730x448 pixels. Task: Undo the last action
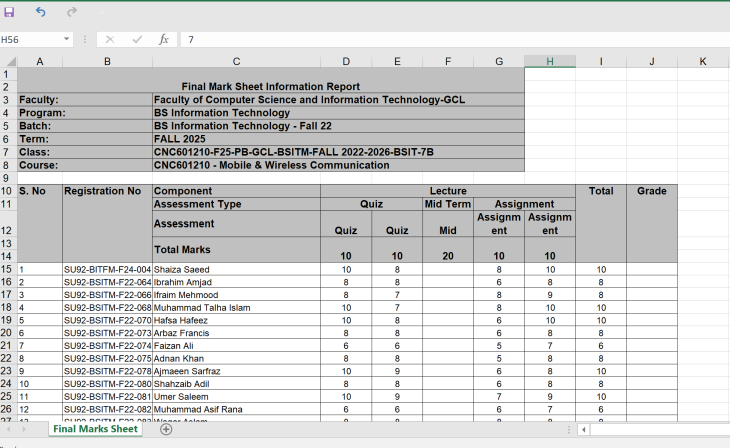point(40,12)
